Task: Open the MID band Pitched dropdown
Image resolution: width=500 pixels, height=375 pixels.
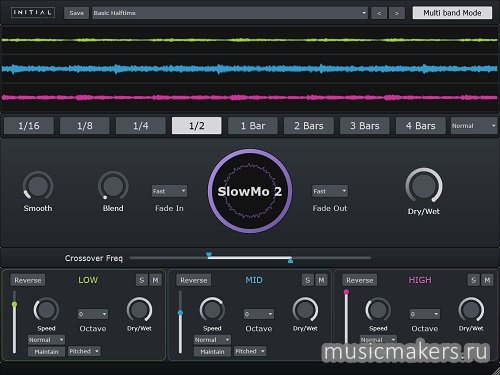Action: point(250,351)
